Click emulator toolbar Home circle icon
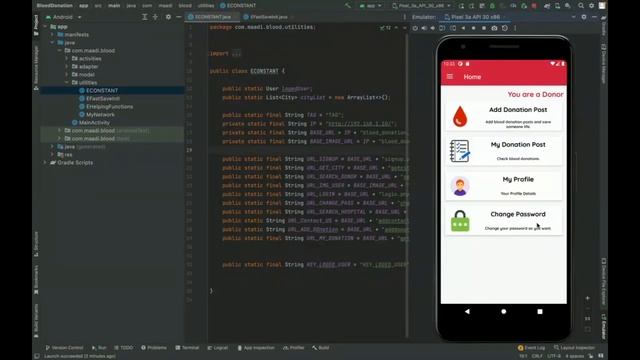This screenshot has width=640, height=360. pos(473,28)
